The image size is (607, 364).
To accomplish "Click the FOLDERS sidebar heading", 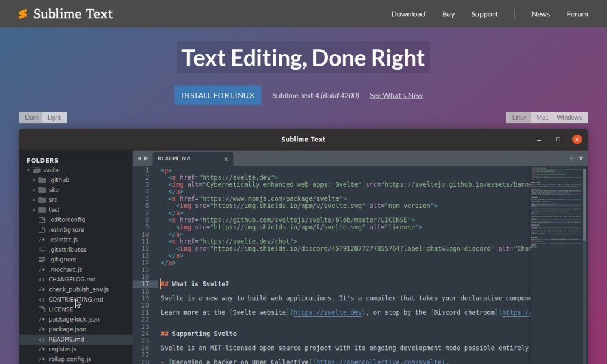I will [42, 160].
